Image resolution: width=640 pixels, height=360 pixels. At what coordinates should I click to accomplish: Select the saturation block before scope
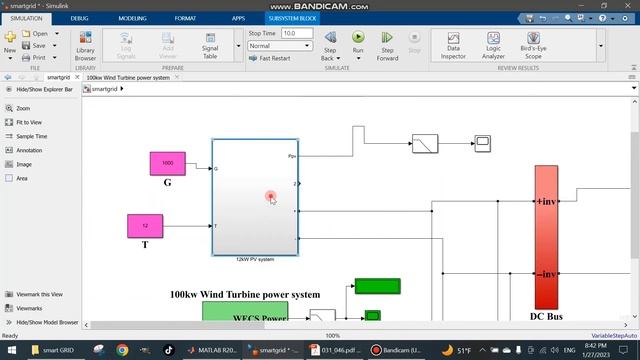(425, 143)
